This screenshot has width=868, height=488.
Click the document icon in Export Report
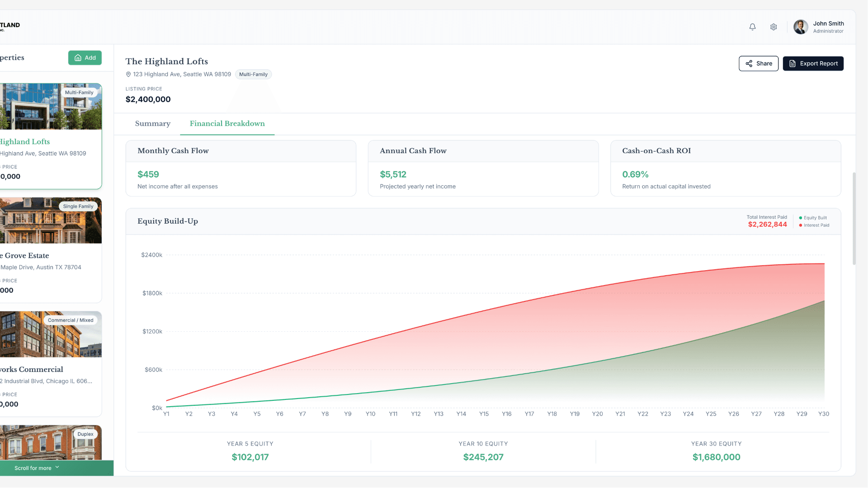[x=793, y=64]
